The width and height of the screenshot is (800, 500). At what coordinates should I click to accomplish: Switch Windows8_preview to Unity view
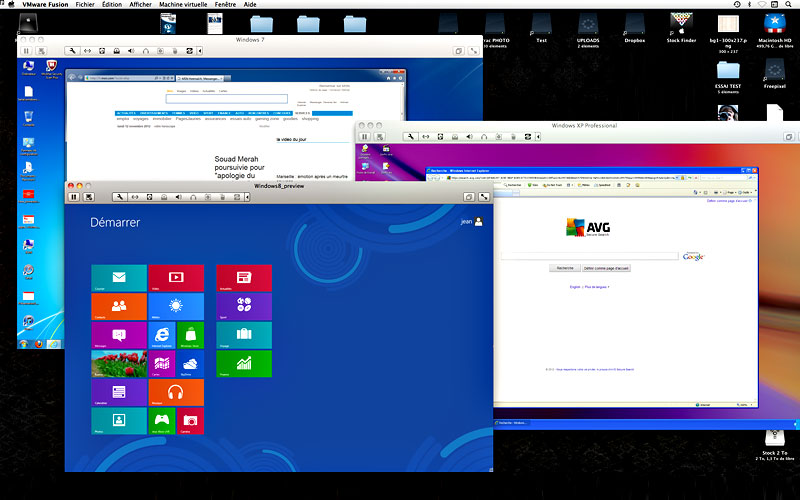click(x=469, y=197)
